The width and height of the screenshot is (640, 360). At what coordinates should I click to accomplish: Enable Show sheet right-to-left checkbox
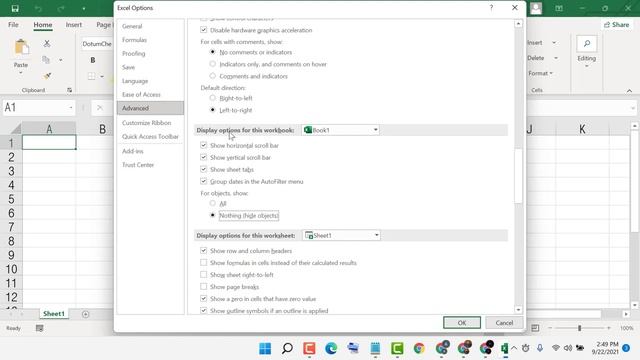coord(203,274)
